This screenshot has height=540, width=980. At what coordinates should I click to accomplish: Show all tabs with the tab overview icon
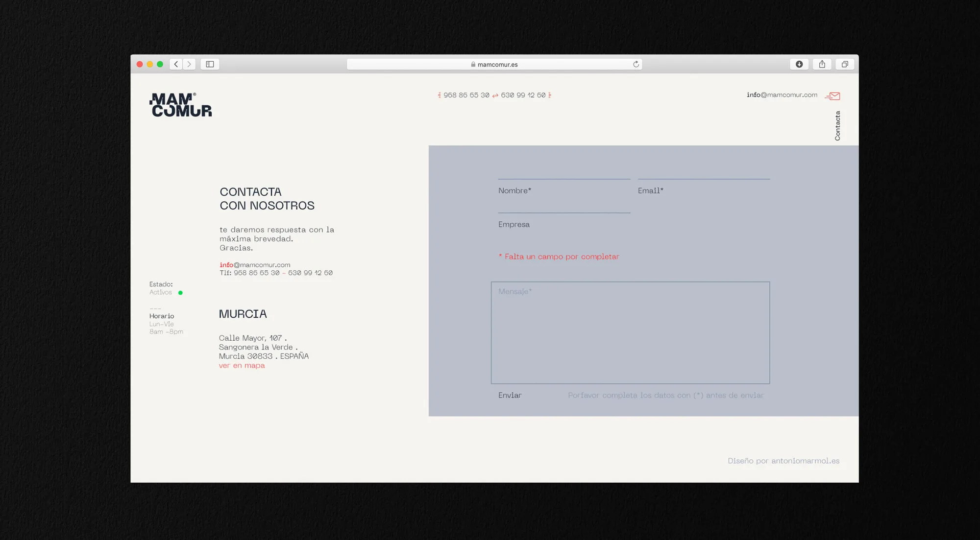pyautogui.click(x=845, y=64)
